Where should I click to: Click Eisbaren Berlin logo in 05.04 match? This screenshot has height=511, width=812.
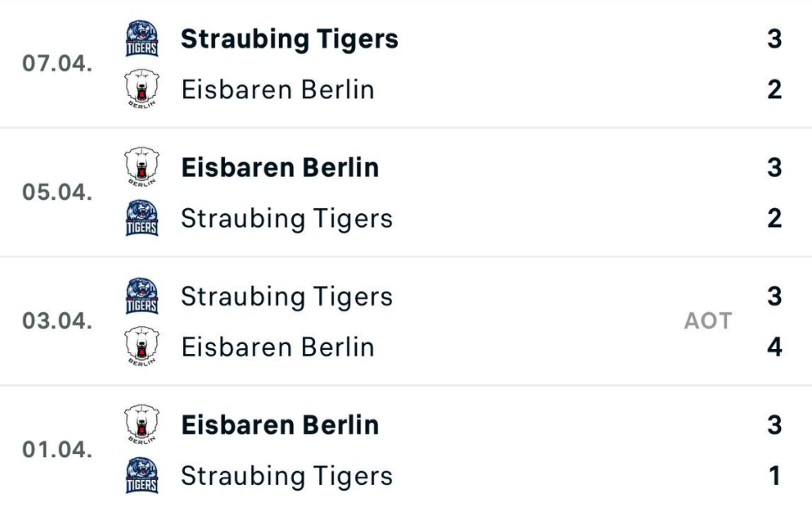[142, 167]
